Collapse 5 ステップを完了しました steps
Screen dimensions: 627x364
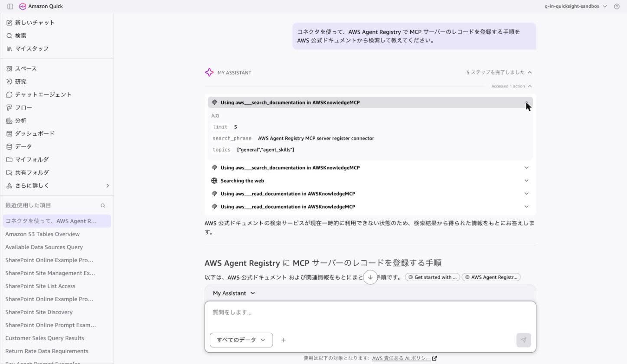point(499,72)
